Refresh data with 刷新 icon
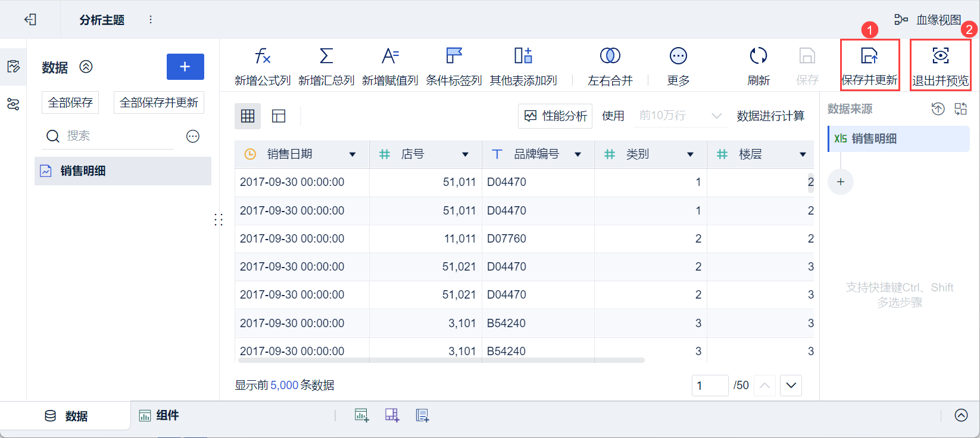980x438 pixels. click(x=758, y=57)
